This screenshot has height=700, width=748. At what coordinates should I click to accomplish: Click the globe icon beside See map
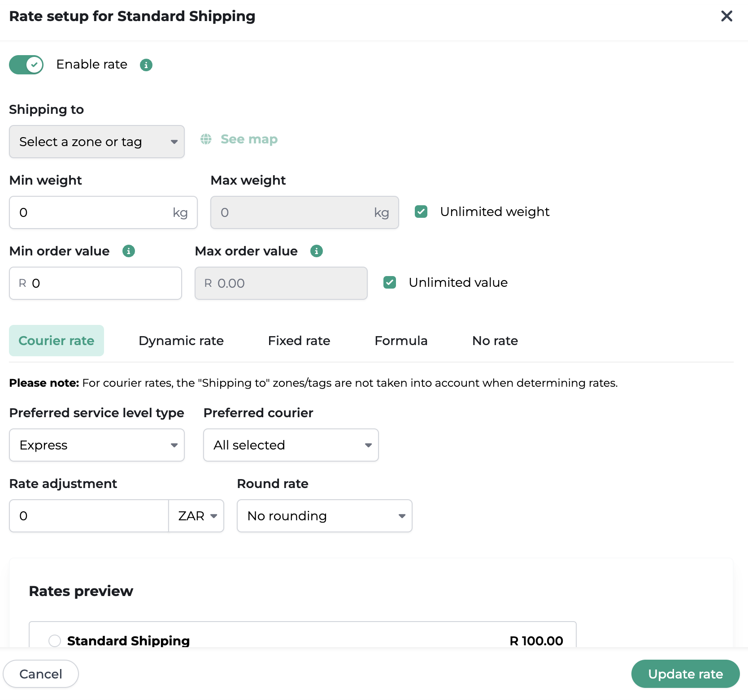[x=206, y=139]
